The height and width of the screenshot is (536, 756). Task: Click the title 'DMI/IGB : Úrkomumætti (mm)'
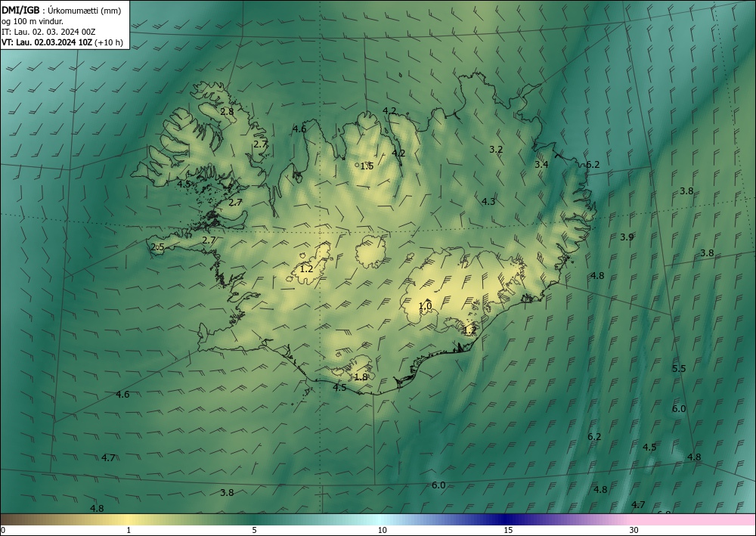(61, 10)
